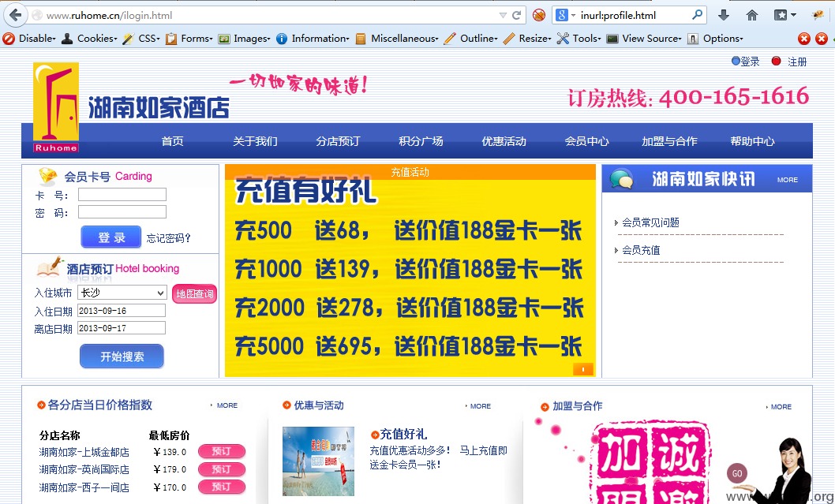Go to the browser home page icon
Screen dimensions: 835x504
click(x=751, y=15)
